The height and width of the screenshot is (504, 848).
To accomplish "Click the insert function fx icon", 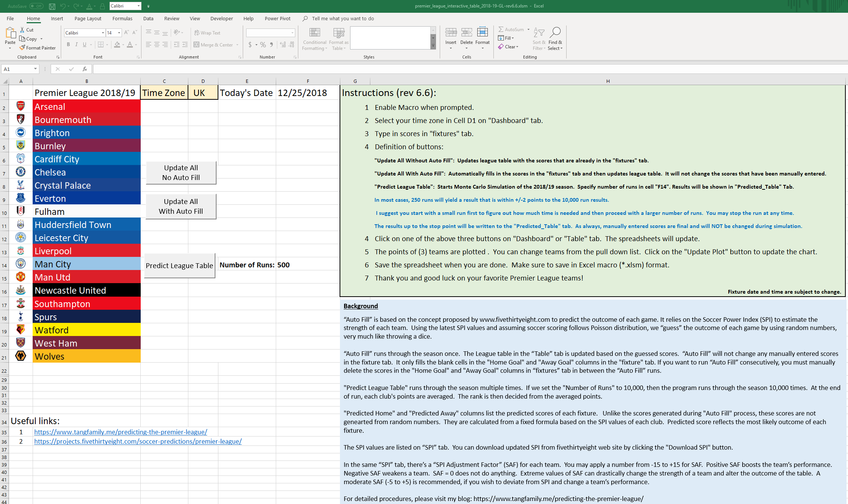I will [x=85, y=69].
